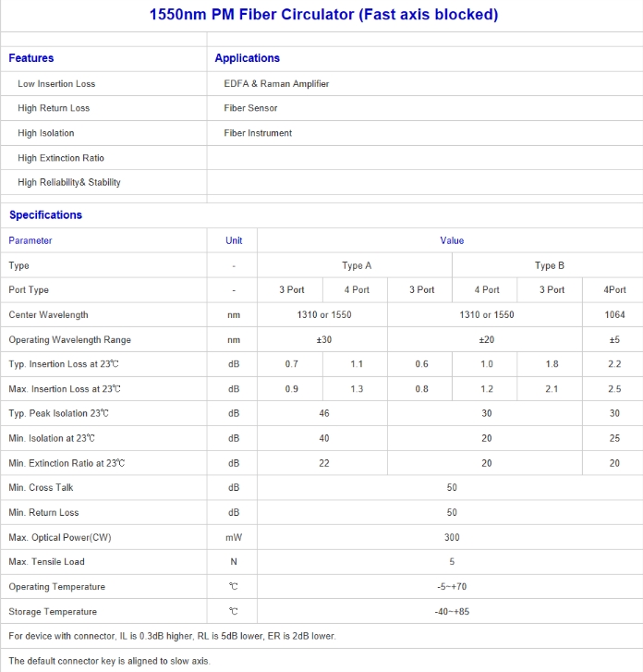The width and height of the screenshot is (643, 672).
Task: Select the Type B cell
Action: click(549, 265)
